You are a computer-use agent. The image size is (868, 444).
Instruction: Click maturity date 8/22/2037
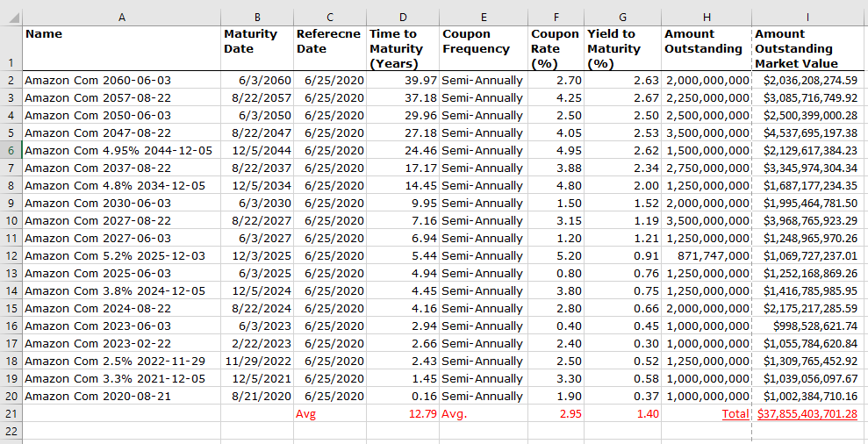pyautogui.click(x=257, y=168)
